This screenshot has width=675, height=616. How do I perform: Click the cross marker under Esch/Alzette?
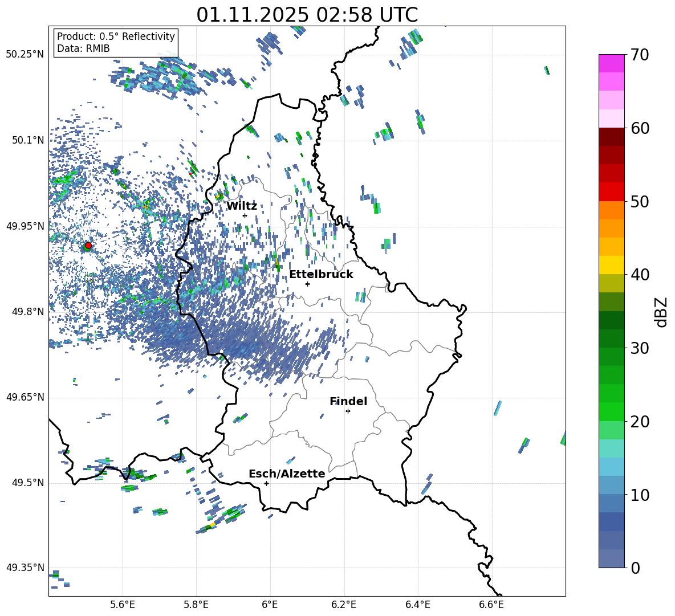[x=266, y=483]
